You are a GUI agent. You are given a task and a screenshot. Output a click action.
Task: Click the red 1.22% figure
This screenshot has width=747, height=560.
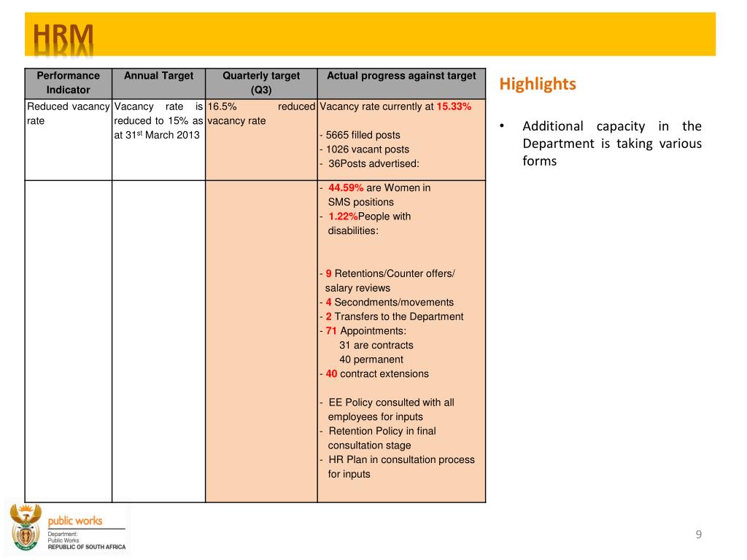click(343, 216)
